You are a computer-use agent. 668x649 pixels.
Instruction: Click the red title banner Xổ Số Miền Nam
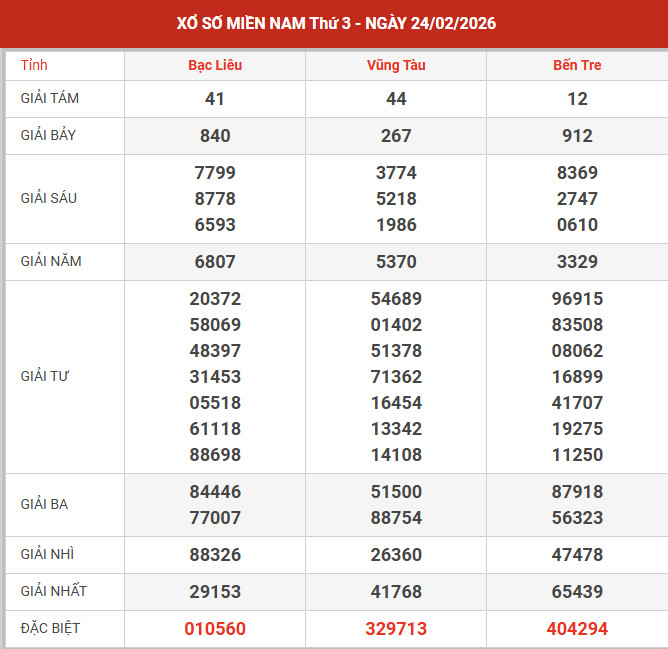coord(334,23)
